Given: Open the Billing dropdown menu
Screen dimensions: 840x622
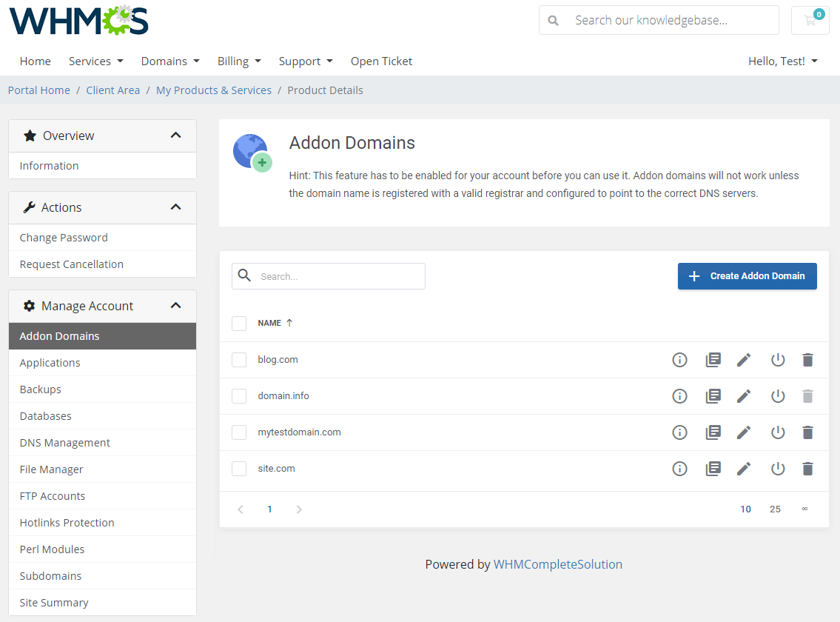Looking at the screenshot, I should [239, 61].
